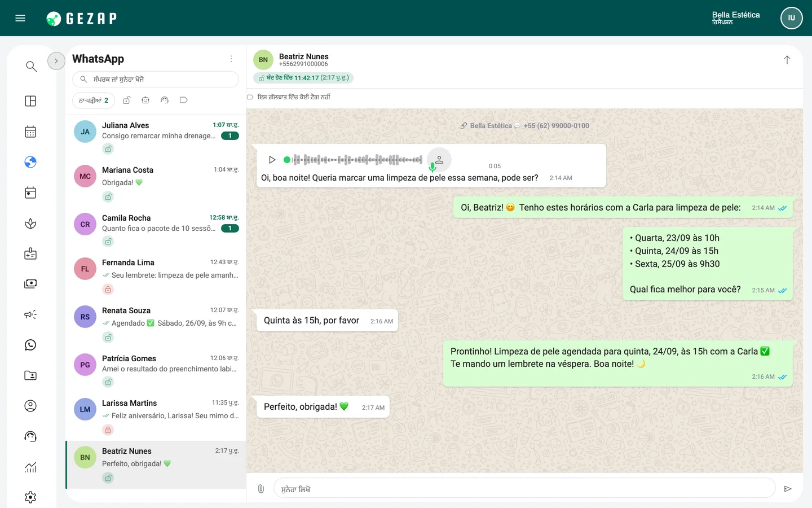Open the dashboard layout icon in the sidebar
Viewport: 812px width, 508px height.
coord(30,101)
